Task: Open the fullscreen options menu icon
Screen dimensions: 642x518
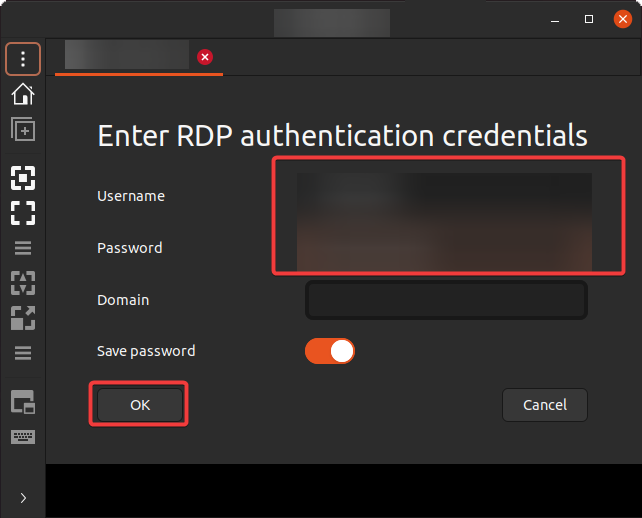Action: coord(23,248)
